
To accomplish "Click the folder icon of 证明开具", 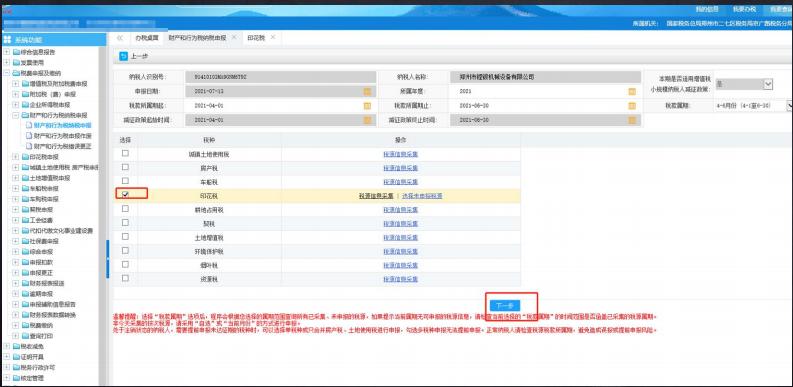I will click(16, 357).
